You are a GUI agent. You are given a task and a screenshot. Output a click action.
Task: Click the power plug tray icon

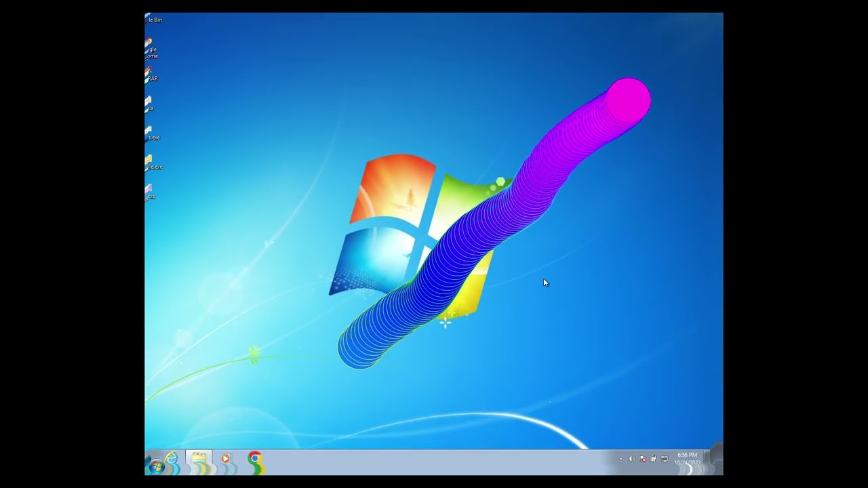coord(654,459)
